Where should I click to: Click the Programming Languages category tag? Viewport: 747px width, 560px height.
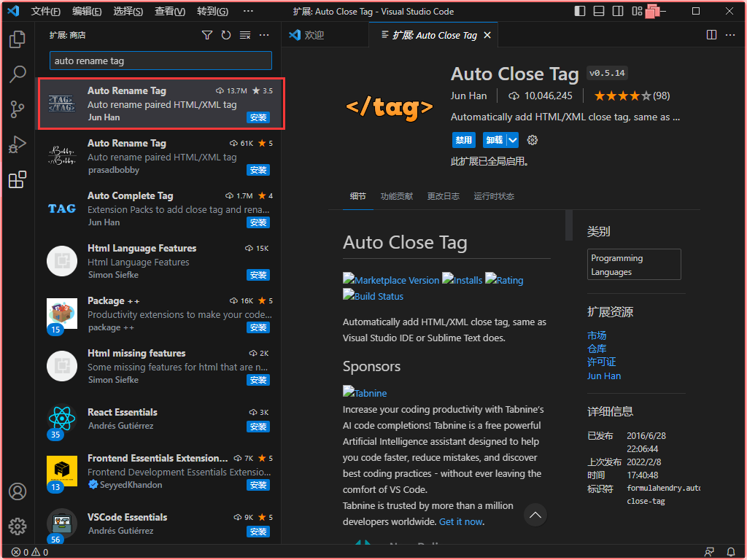[x=634, y=264]
